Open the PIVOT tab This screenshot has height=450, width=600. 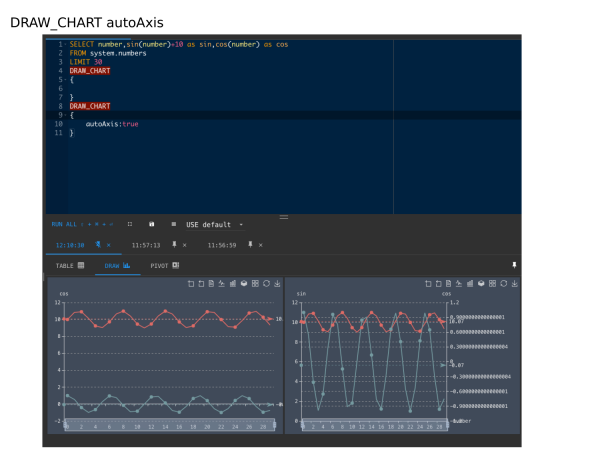pos(164,266)
